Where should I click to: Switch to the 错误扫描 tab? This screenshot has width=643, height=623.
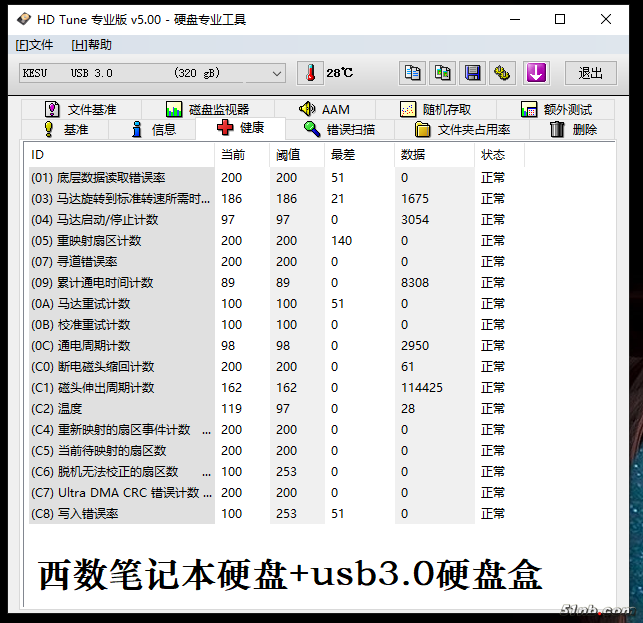pyautogui.click(x=340, y=130)
